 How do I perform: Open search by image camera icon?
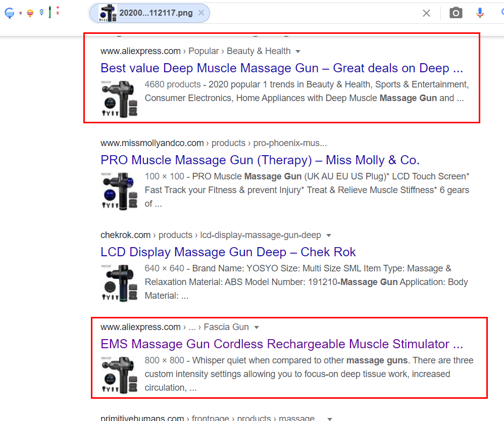coord(456,13)
